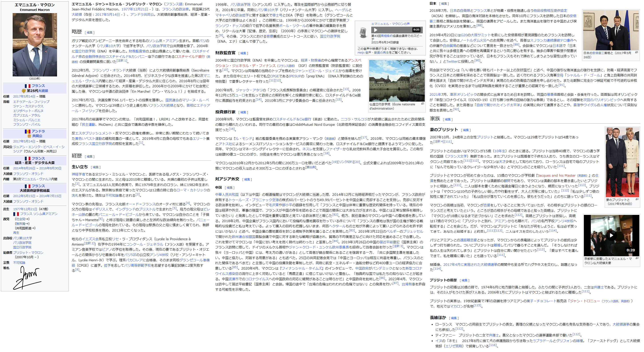Image resolution: width=644 pixels, height=352 pixels.
Task: Open the ブリジット・マクロン spouse link
Action: [x=28, y=253]
